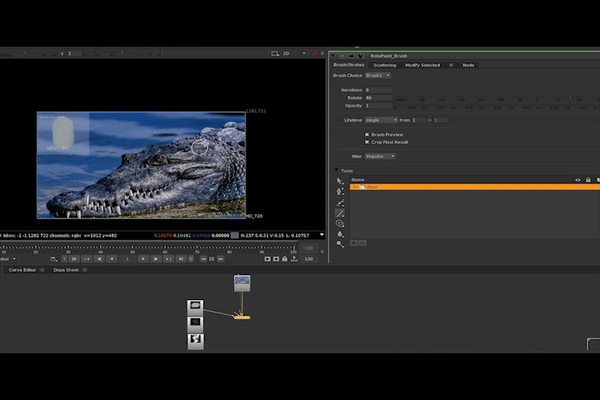Open the filter dropdown set to Impulse

380,156
